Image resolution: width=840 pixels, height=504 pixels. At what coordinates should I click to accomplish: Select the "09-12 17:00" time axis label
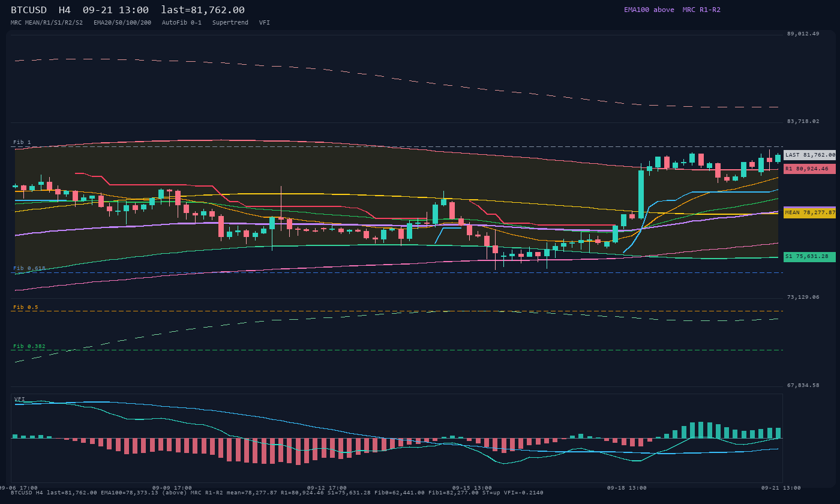click(327, 488)
